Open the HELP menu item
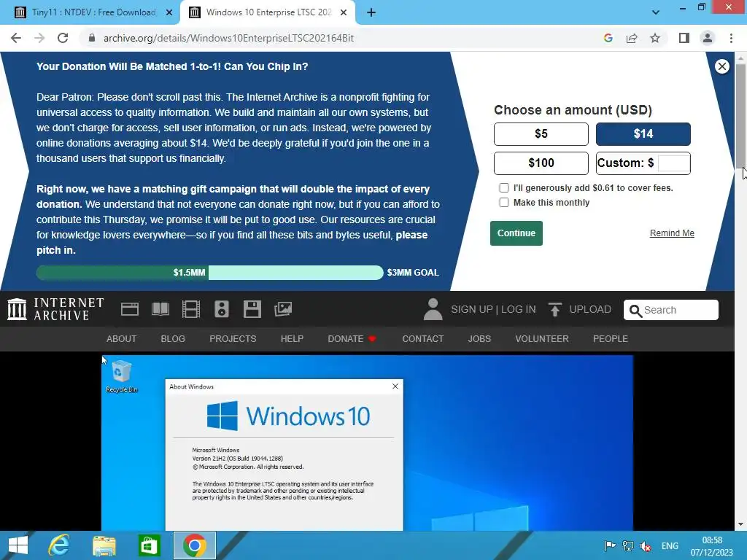 (292, 338)
